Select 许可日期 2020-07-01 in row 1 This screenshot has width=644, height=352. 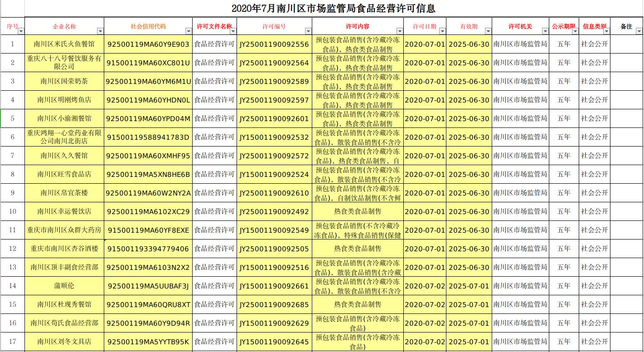(x=425, y=44)
